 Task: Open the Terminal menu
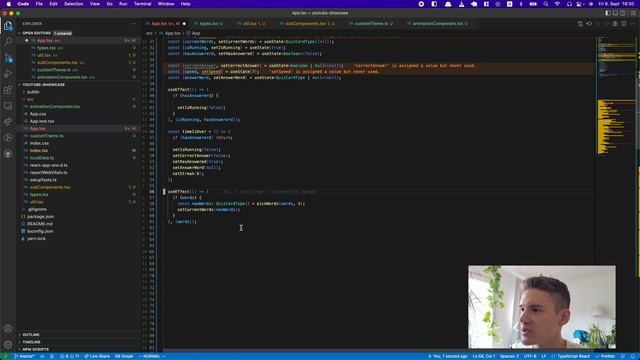click(142, 4)
